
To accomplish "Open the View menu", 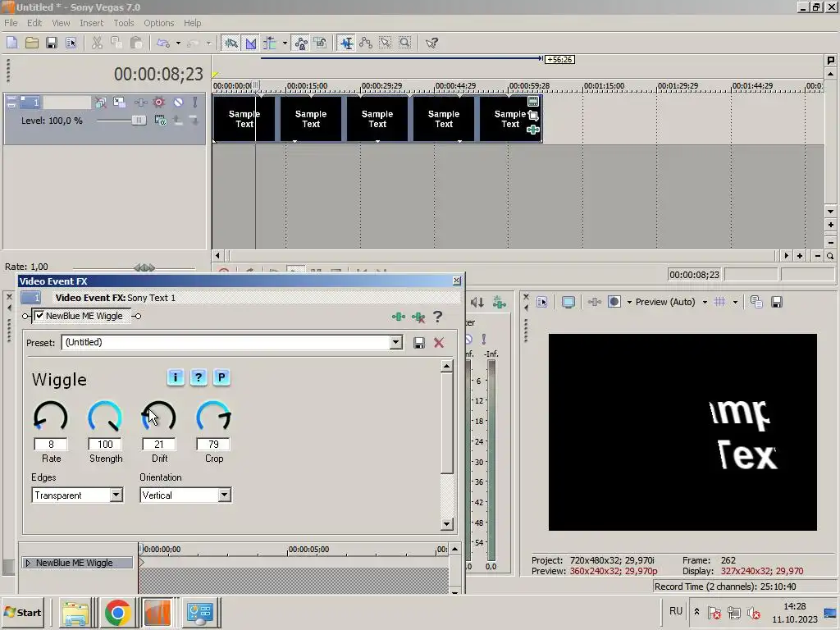I will pyautogui.click(x=61, y=23).
